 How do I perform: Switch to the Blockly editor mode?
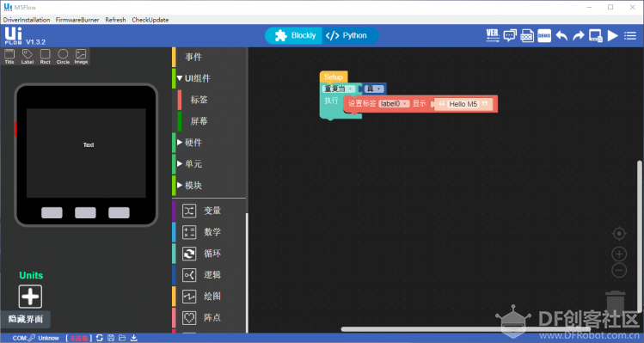pyautogui.click(x=294, y=36)
